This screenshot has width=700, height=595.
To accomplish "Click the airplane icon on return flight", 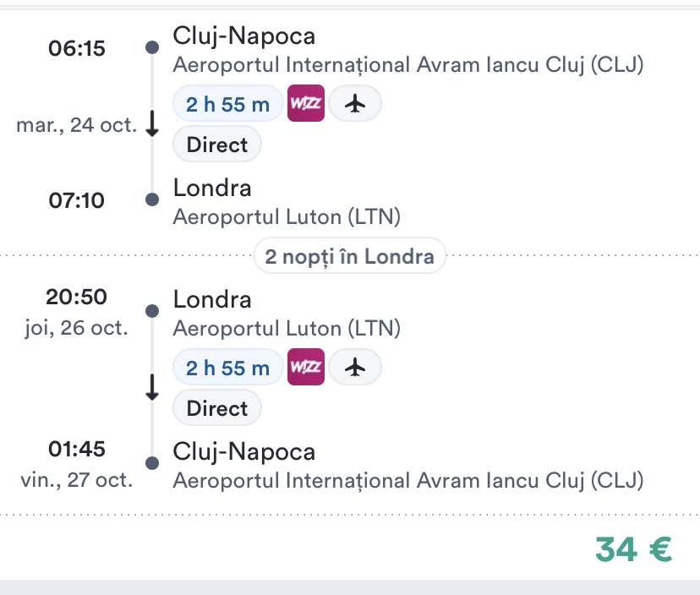I will pyautogui.click(x=355, y=368).
